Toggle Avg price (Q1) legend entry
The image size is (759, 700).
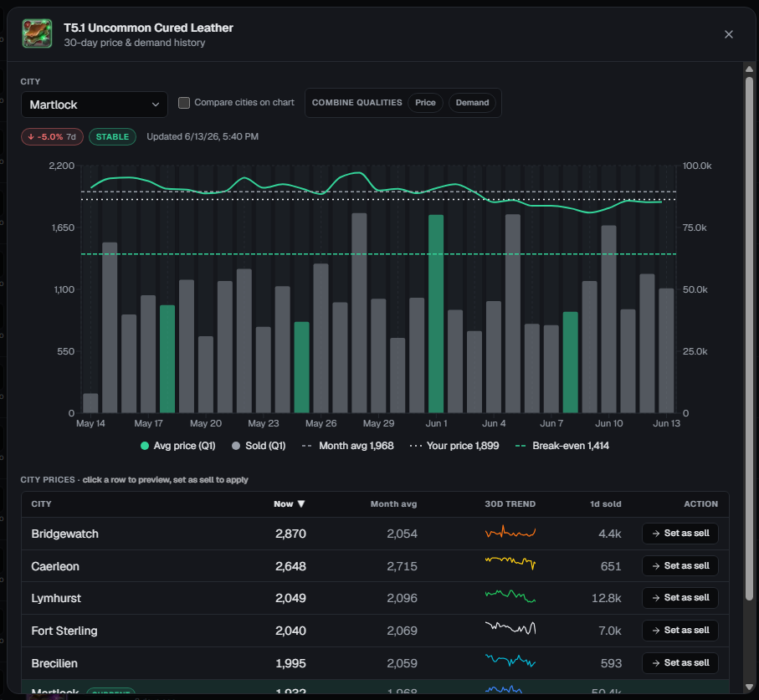tap(177, 446)
